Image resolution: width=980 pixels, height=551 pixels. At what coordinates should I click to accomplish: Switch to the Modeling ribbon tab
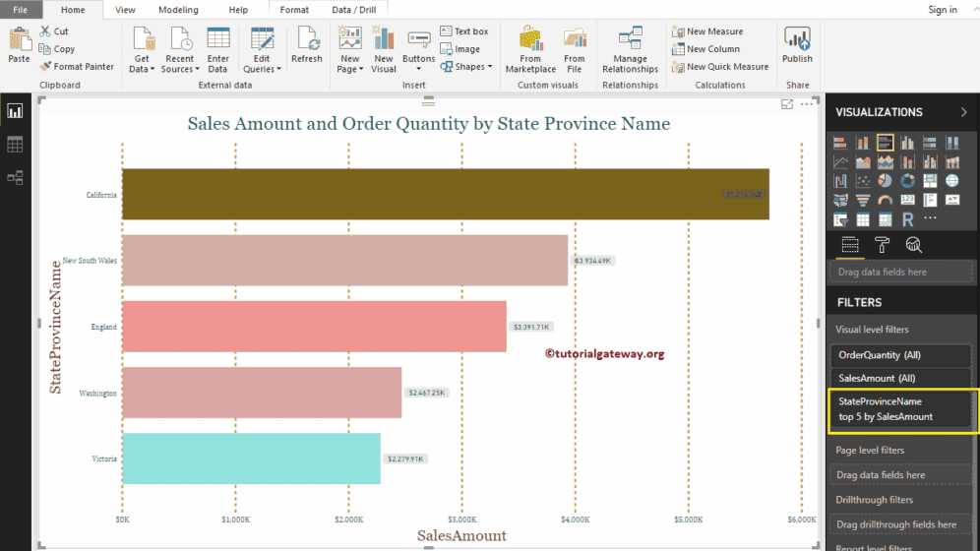coord(178,10)
